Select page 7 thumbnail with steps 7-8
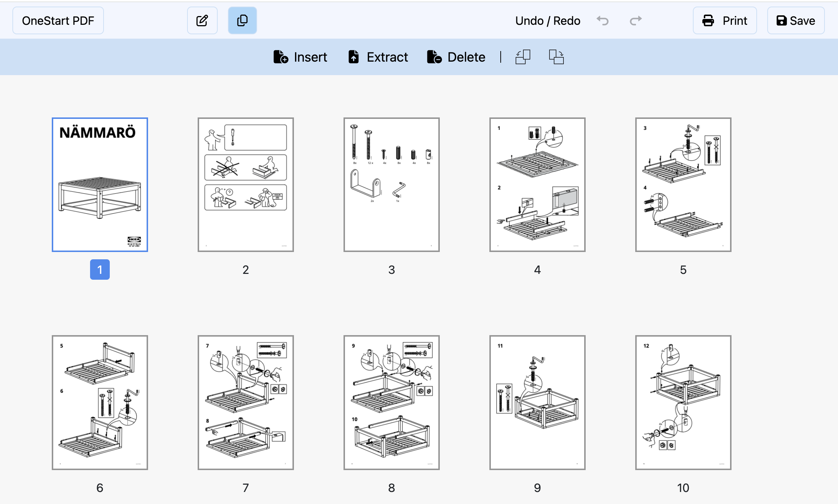 tap(246, 403)
